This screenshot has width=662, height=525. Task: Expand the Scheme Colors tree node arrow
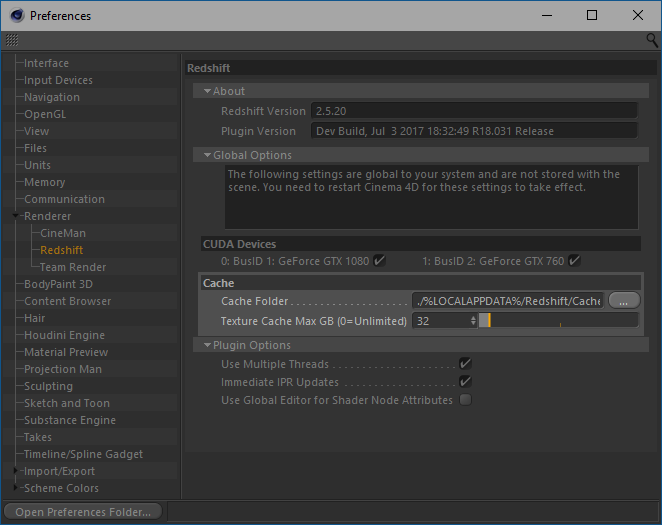[16, 487]
